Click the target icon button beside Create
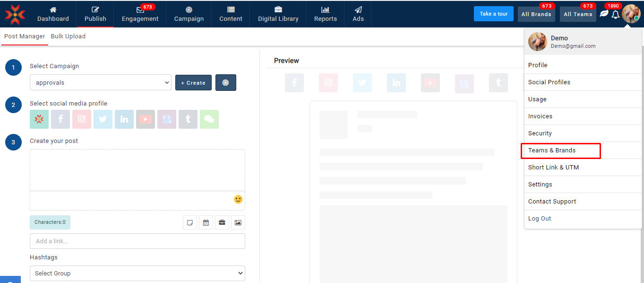Screen dimensions: 644x283 pos(226,82)
